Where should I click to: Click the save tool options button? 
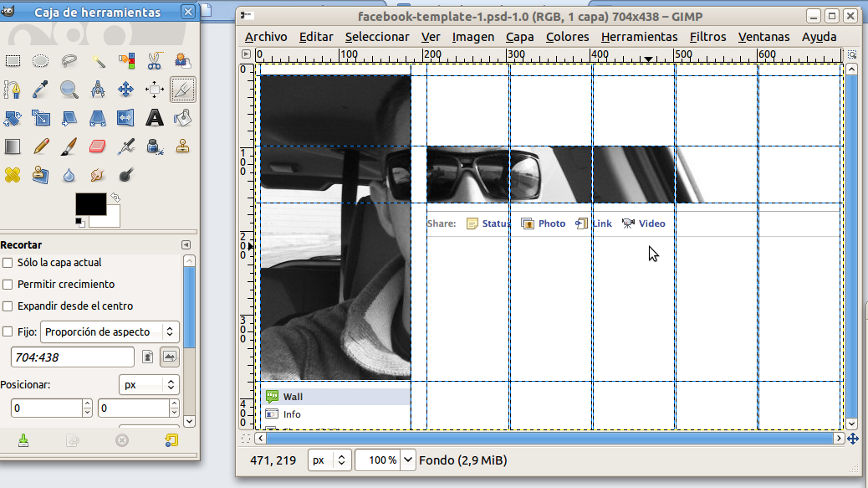pos(23,440)
